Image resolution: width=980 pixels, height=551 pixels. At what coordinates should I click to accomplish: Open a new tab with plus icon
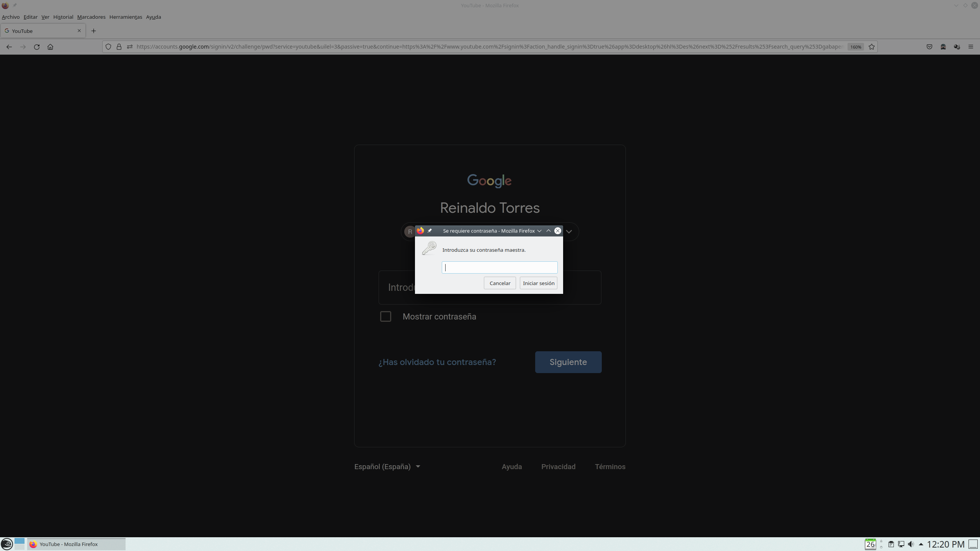click(x=93, y=31)
